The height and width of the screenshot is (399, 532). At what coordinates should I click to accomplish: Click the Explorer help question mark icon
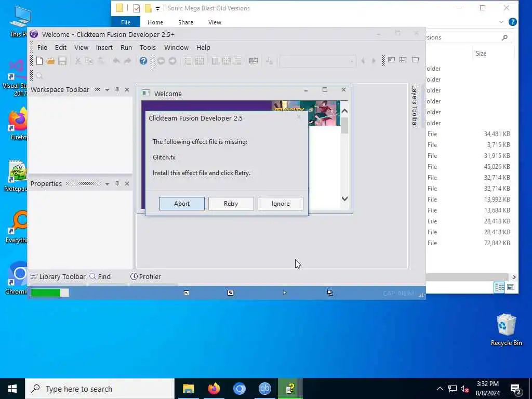click(513, 22)
